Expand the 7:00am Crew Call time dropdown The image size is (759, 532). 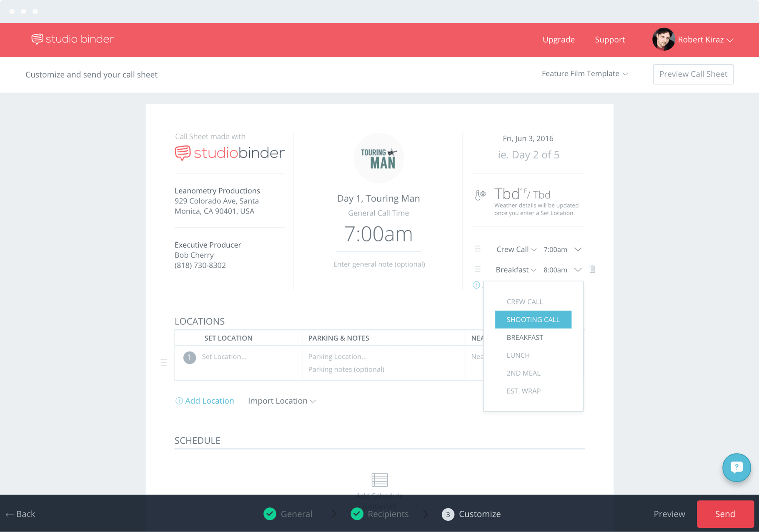click(578, 249)
